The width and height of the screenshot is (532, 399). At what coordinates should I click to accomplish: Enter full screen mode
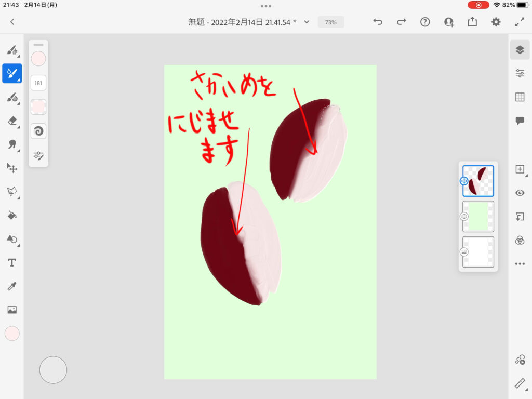pos(520,22)
